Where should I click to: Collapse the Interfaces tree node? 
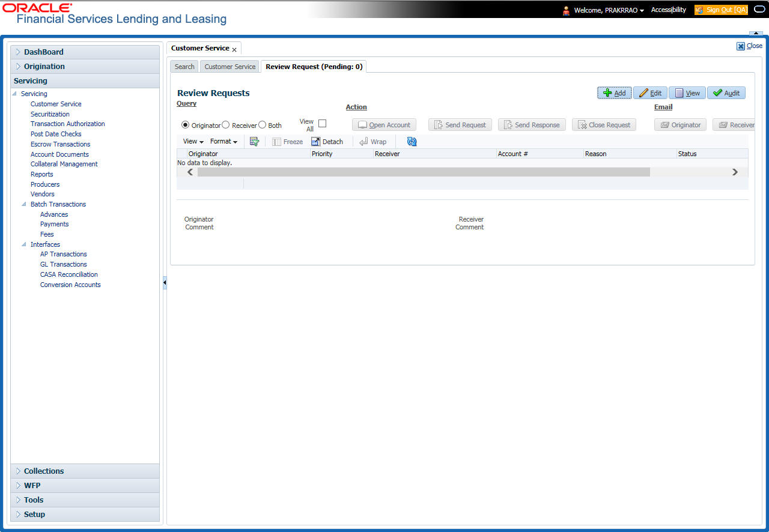point(24,245)
